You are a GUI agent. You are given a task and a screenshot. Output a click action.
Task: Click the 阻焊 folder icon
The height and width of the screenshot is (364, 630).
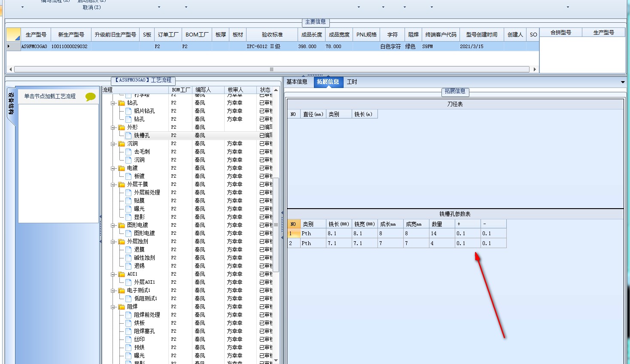(x=122, y=307)
